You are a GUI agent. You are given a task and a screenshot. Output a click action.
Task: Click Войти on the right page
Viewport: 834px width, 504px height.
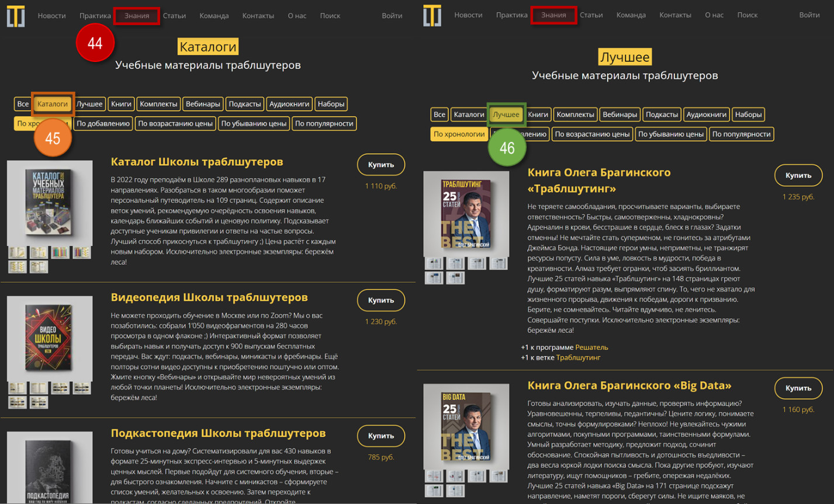pos(809,15)
